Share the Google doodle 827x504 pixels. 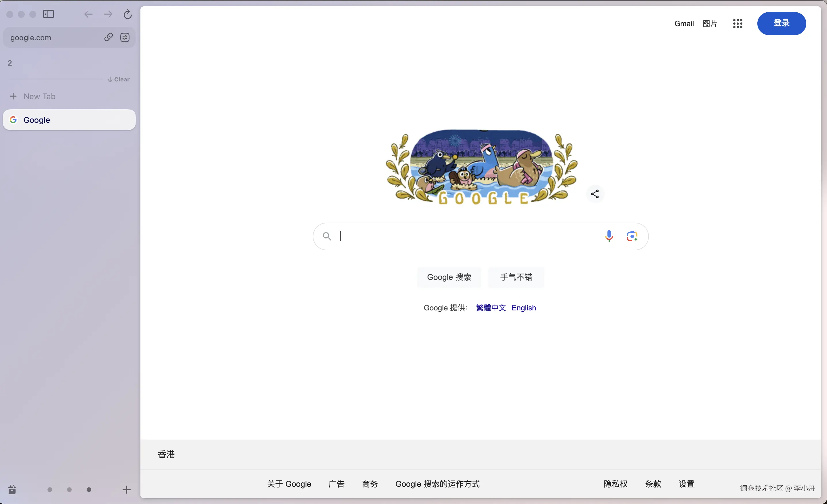594,194
